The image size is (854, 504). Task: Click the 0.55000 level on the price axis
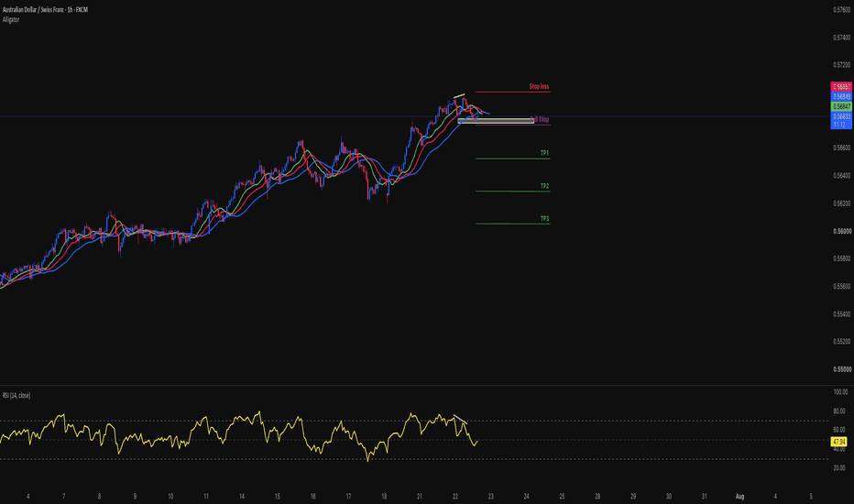(841, 369)
